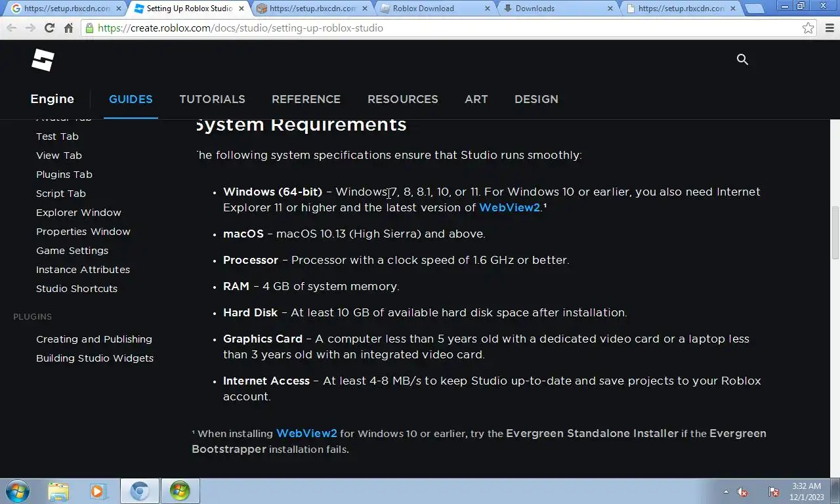Click the muted volume tray icon
Screen dimensions: 840x504
click(x=742, y=492)
